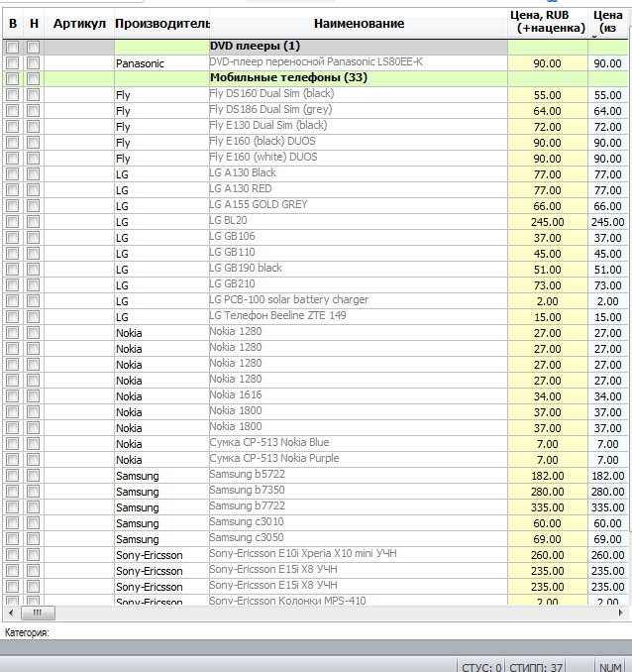Viewport: 632px width, 672px height.
Task: Check В box of DVD плееры group row
Action: click(x=13, y=48)
